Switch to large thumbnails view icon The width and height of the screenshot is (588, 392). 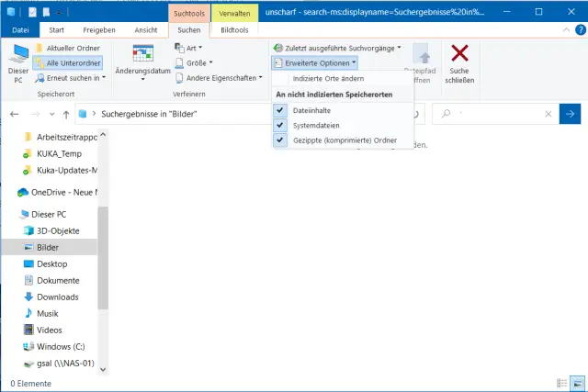pos(578,383)
